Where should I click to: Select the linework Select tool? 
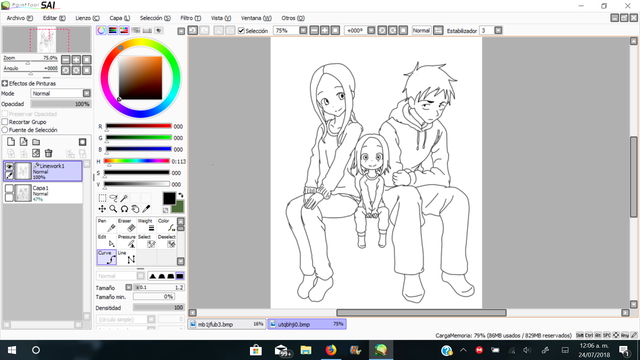[x=146, y=241]
